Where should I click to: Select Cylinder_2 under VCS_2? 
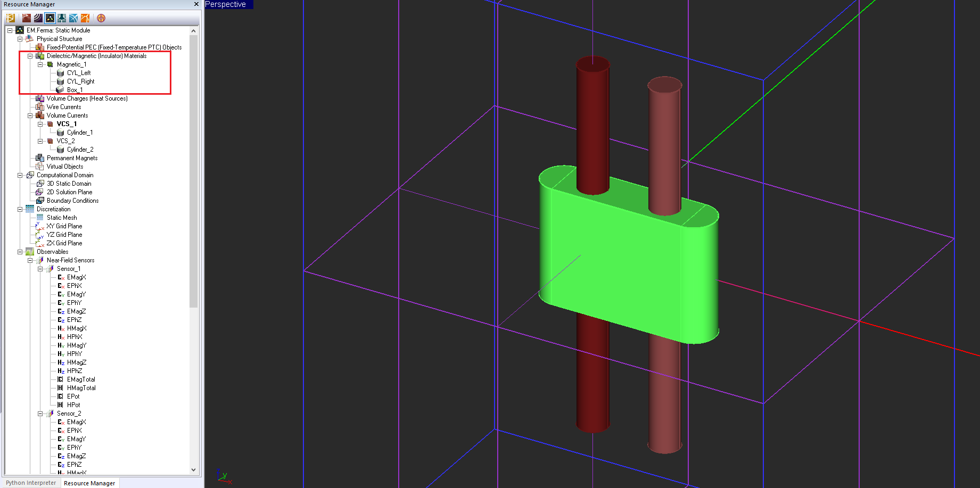[x=80, y=150]
